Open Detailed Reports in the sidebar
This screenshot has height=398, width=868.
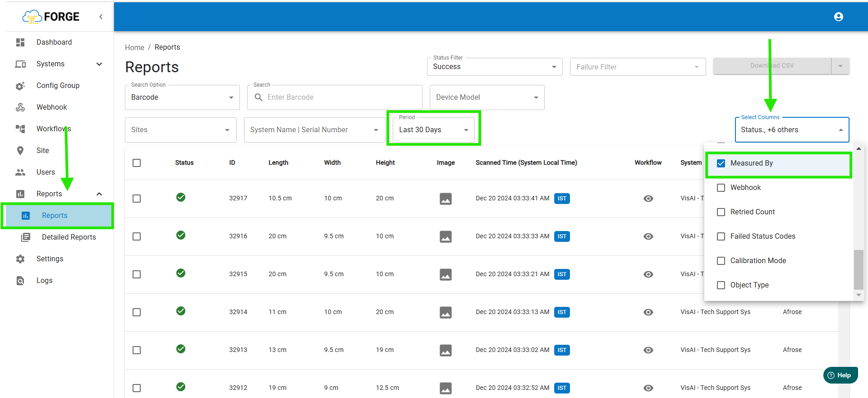69,237
